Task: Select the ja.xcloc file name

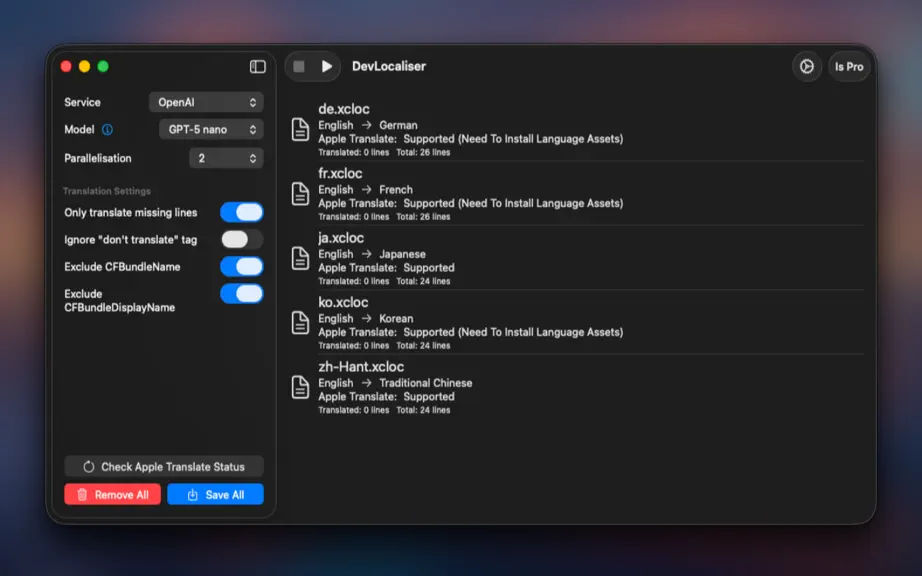Action: [341, 238]
